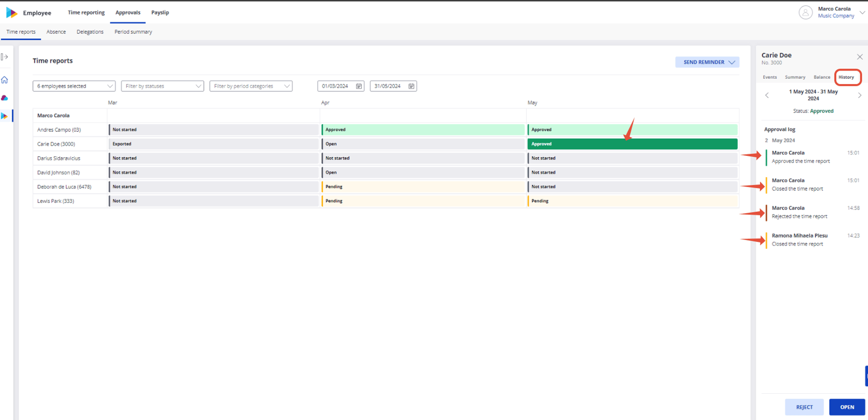Select the Summary tab in side panel
868x420 pixels.
click(x=795, y=77)
